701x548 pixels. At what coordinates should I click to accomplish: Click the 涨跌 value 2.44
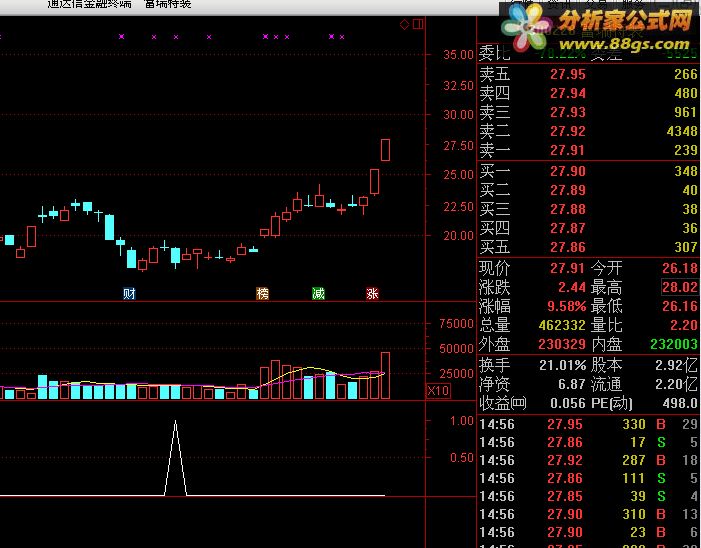click(x=571, y=287)
